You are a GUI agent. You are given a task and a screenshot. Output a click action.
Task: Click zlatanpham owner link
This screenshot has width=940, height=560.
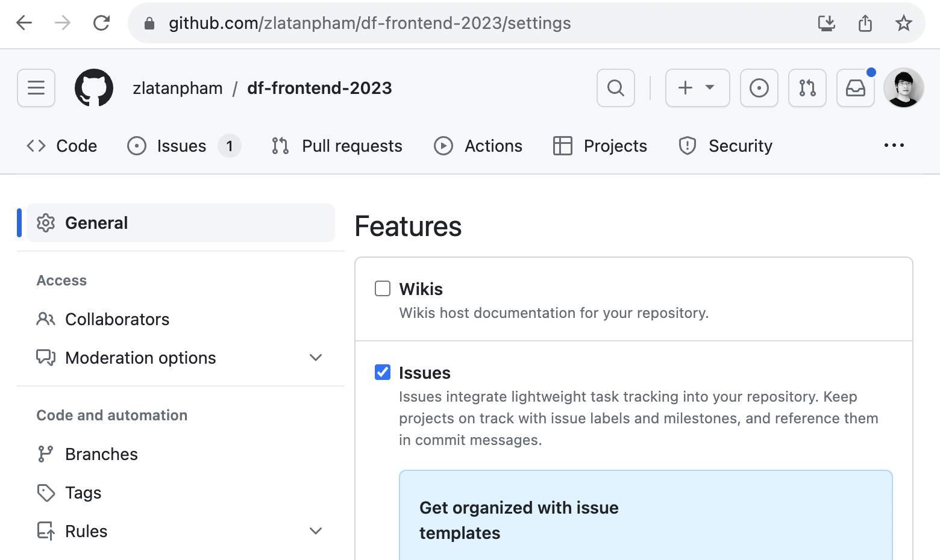coord(178,88)
